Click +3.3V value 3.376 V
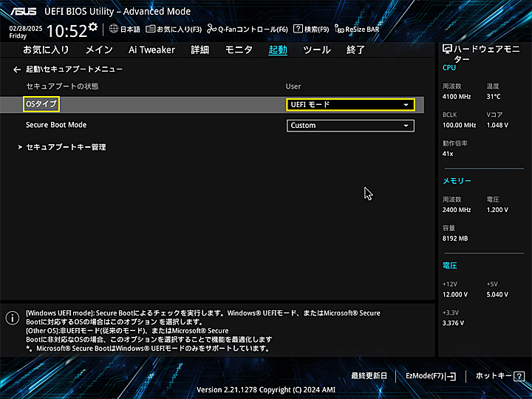The width and height of the screenshot is (532, 399). [453, 323]
